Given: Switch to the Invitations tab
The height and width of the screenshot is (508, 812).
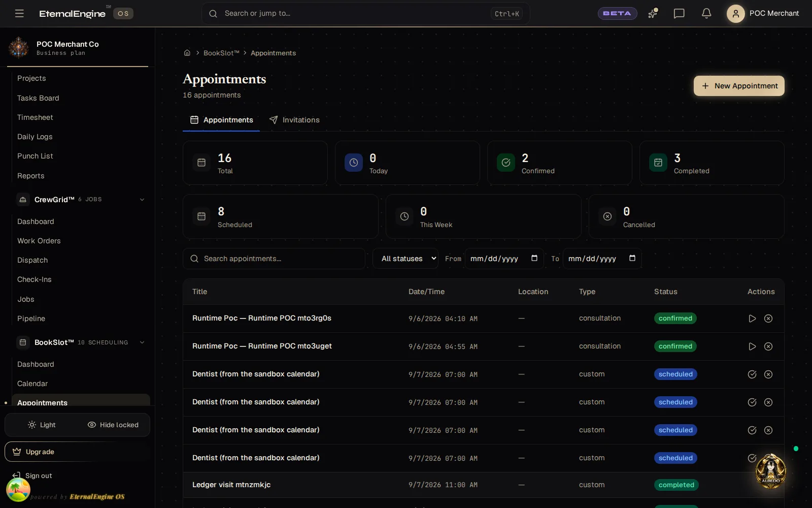Looking at the screenshot, I should [x=294, y=120].
